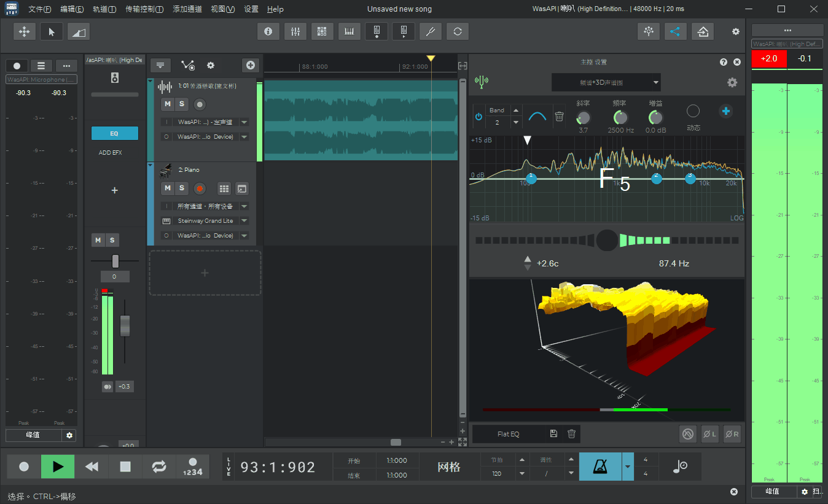Open the 轨道(T) menu
828x504 pixels.
(x=104, y=9)
